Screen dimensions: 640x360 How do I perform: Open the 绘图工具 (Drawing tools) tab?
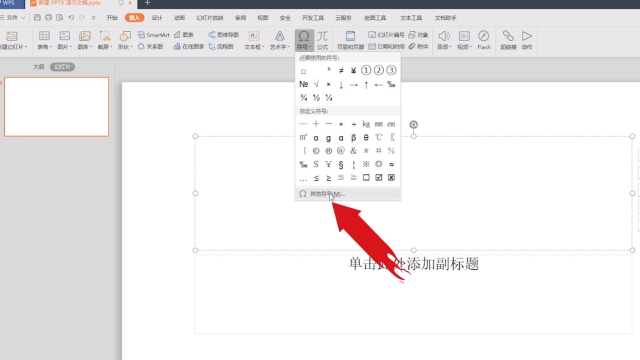click(375, 18)
